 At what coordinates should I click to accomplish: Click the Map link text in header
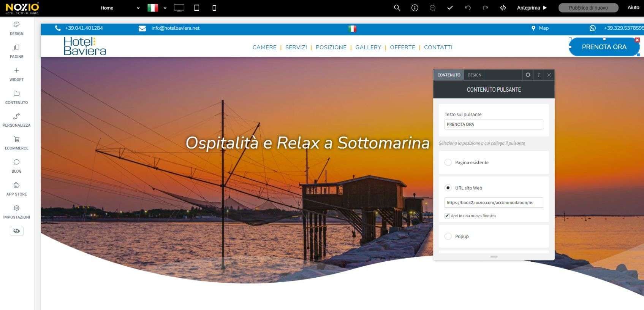pyautogui.click(x=544, y=28)
